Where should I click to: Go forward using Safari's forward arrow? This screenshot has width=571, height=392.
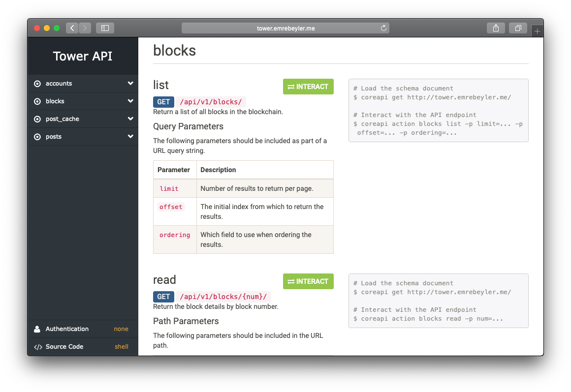[x=85, y=28]
